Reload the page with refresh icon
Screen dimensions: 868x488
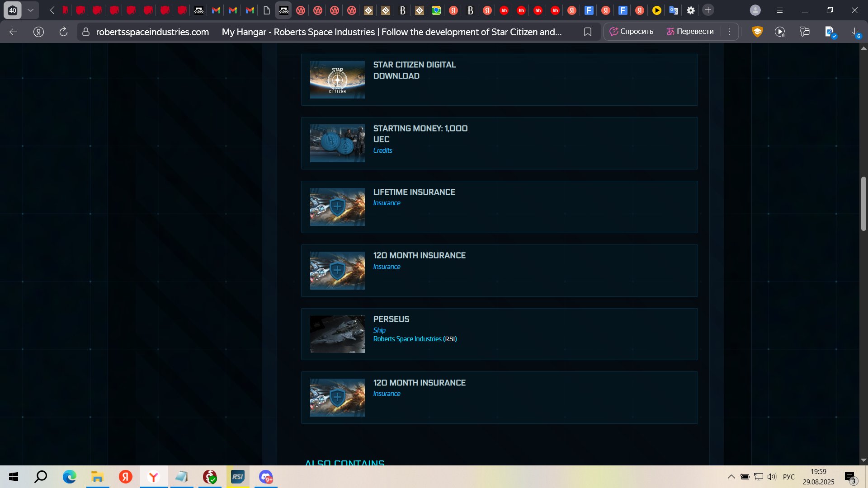(63, 32)
